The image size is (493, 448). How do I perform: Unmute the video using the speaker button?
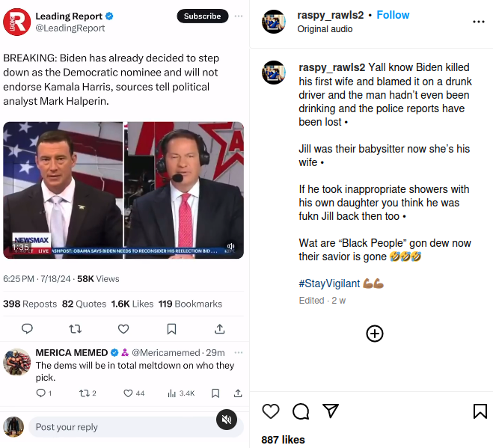pos(227,420)
